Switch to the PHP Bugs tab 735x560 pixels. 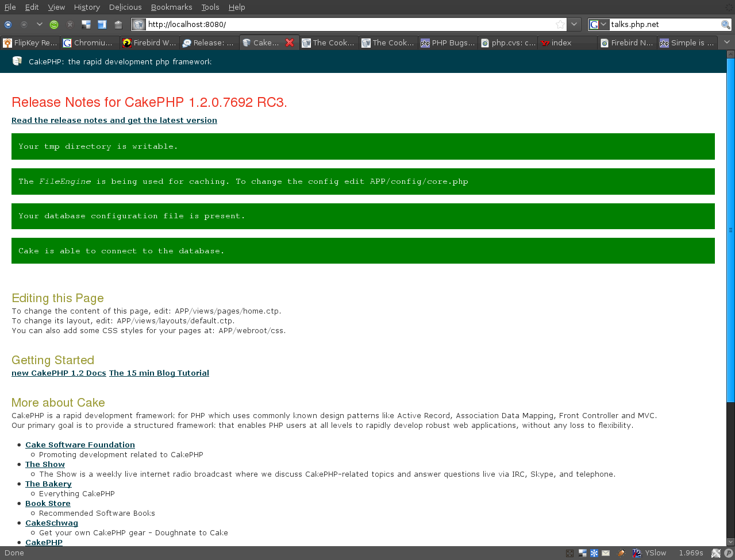[448, 43]
